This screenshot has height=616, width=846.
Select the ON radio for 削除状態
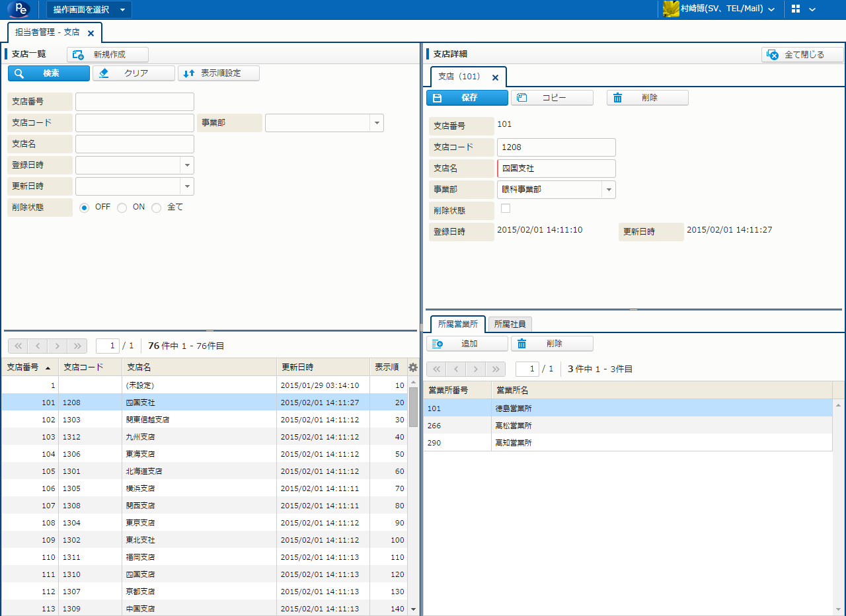pyautogui.click(x=122, y=208)
